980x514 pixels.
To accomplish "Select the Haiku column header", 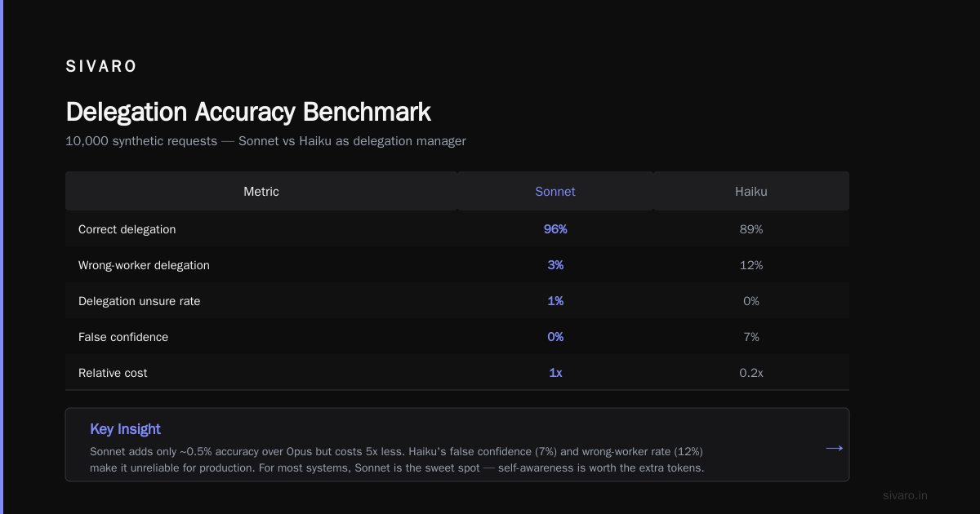I will 751,192.
